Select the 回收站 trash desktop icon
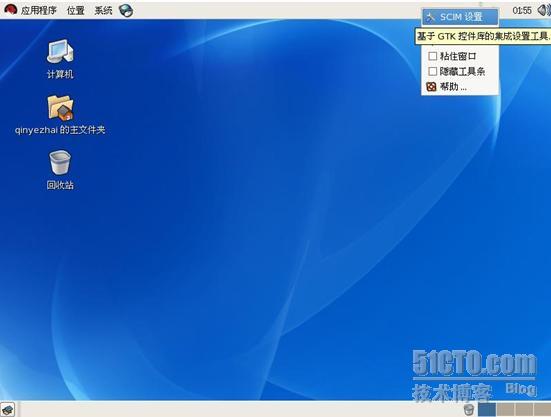 (60, 162)
